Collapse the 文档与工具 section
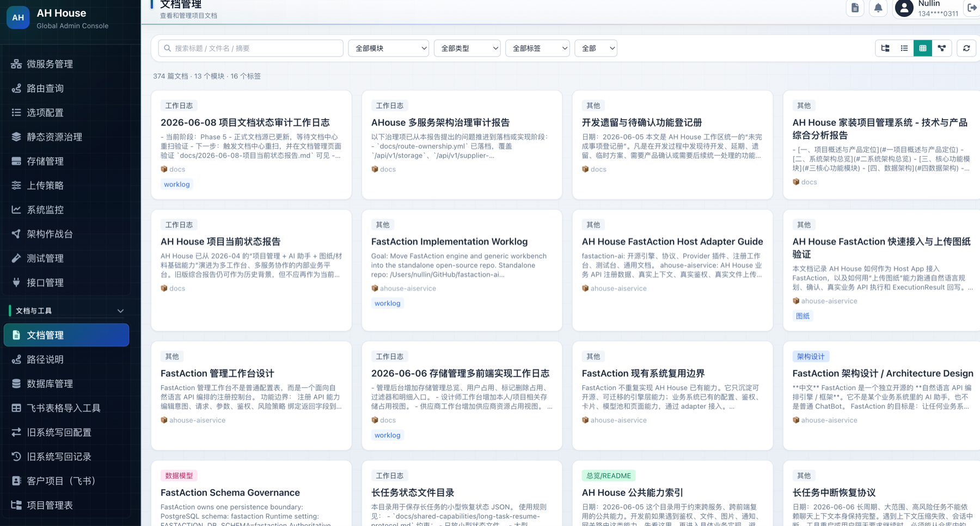Image resolution: width=980 pixels, height=526 pixels. click(x=66, y=311)
